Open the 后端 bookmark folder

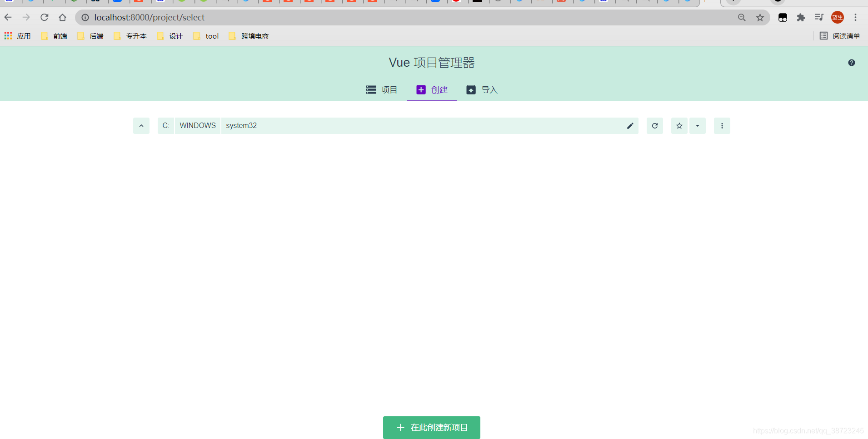coord(90,36)
